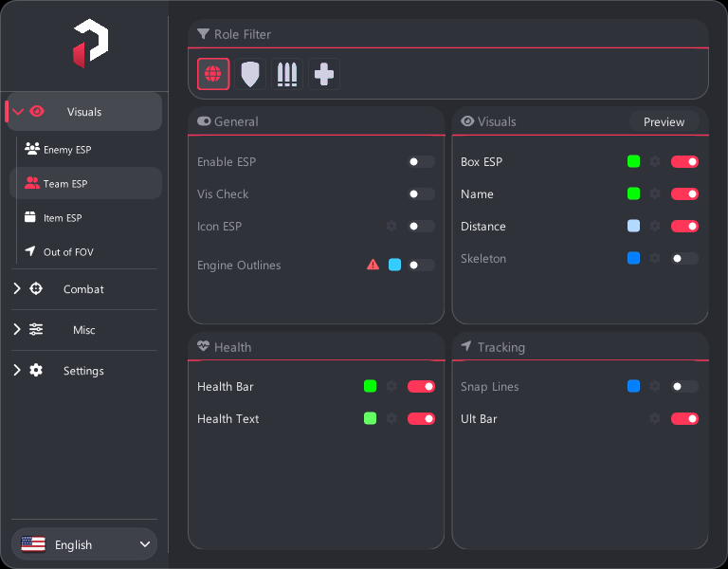Click the US flag language icon
Screen dimensions: 728x569
(33, 544)
